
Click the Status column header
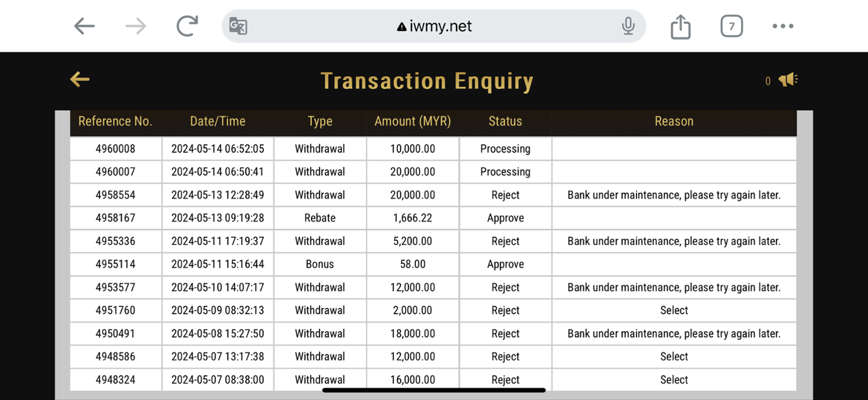click(505, 121)
